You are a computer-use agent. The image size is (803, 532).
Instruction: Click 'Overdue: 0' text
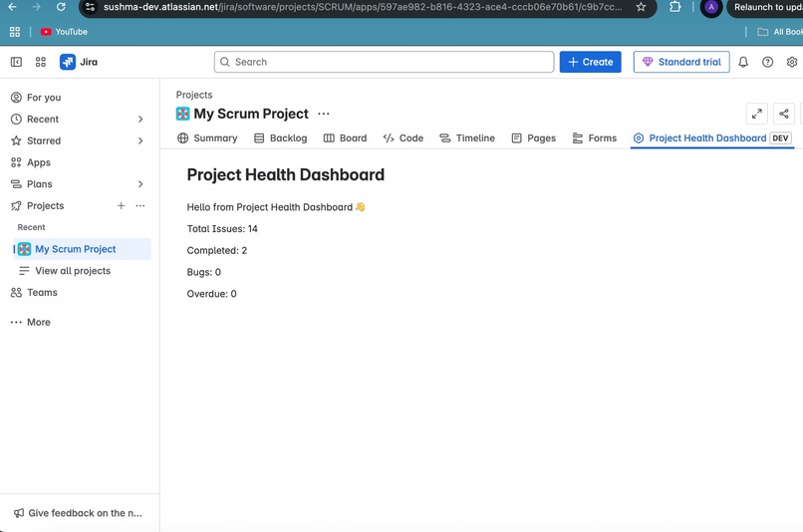(x=211, y=293)
